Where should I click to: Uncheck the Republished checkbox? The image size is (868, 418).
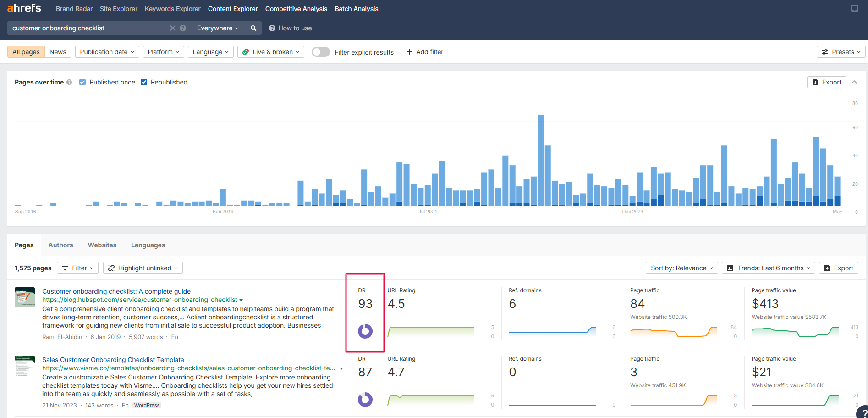tap(144, 82)
